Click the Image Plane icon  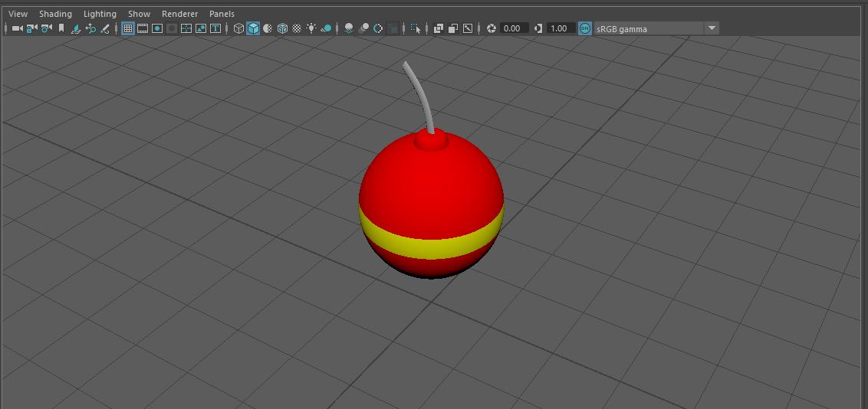tap(77, 28)
